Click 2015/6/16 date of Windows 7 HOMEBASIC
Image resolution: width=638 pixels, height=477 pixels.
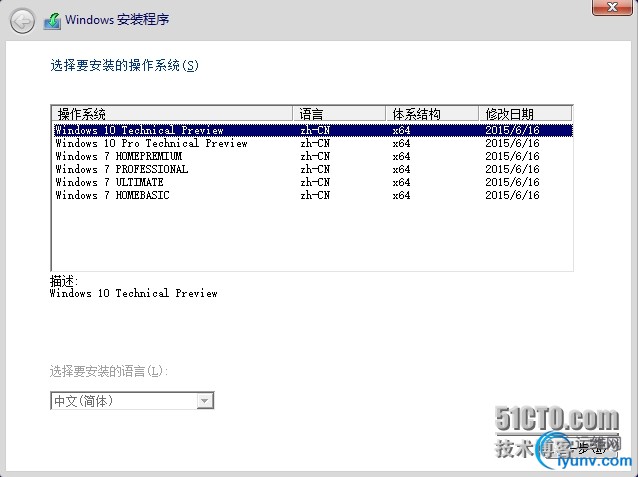pos(512,195)
